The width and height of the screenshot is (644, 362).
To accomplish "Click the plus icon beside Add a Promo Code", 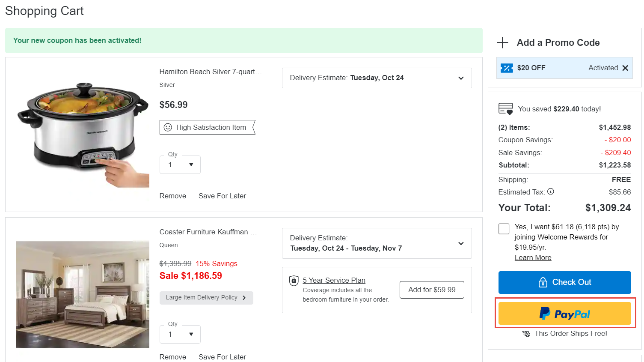I will tap(502, 43).
